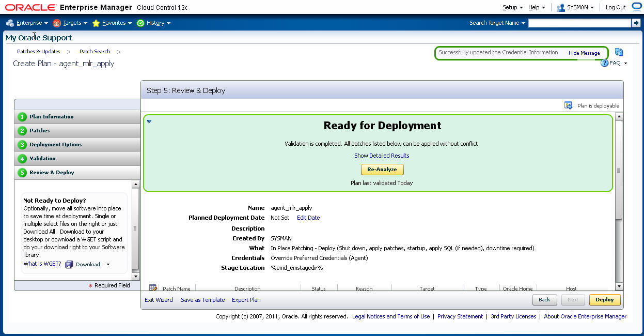Click Hide Message link
Screen dimensions: 644x336
[584, 53]
